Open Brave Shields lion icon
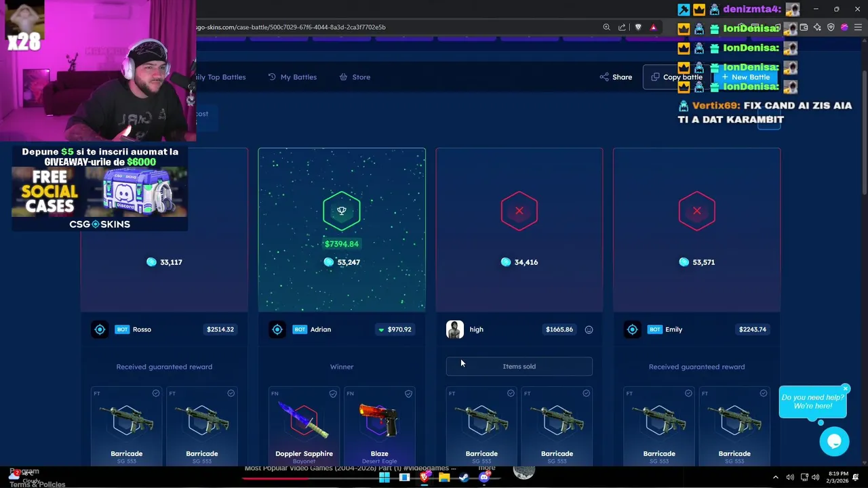The height and width of the screenshot is (488, 868). point(638,27)
